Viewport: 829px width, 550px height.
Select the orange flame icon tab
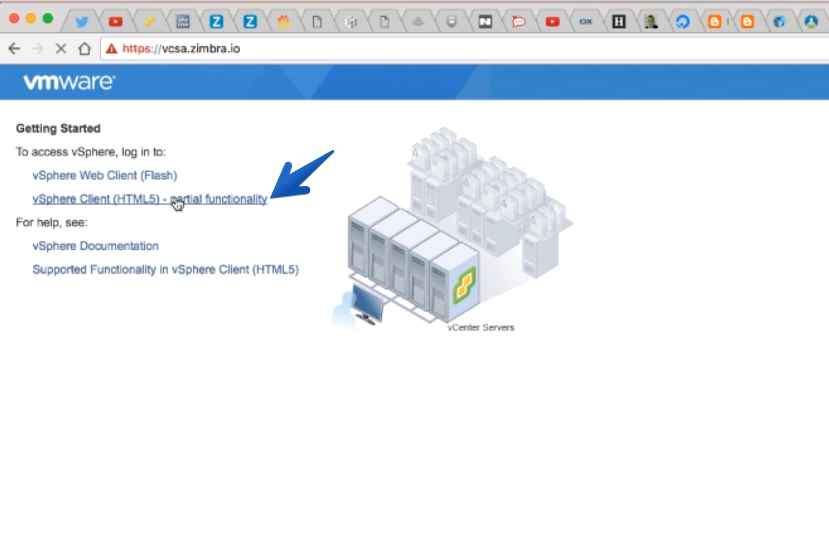(284, 22)
